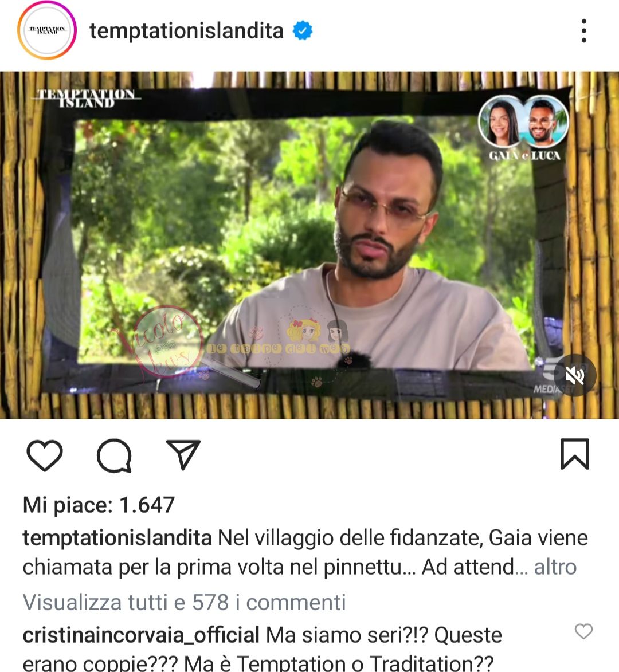Open temptationislandita story profile picture
The image size is (619, 672).
point(47,30)
